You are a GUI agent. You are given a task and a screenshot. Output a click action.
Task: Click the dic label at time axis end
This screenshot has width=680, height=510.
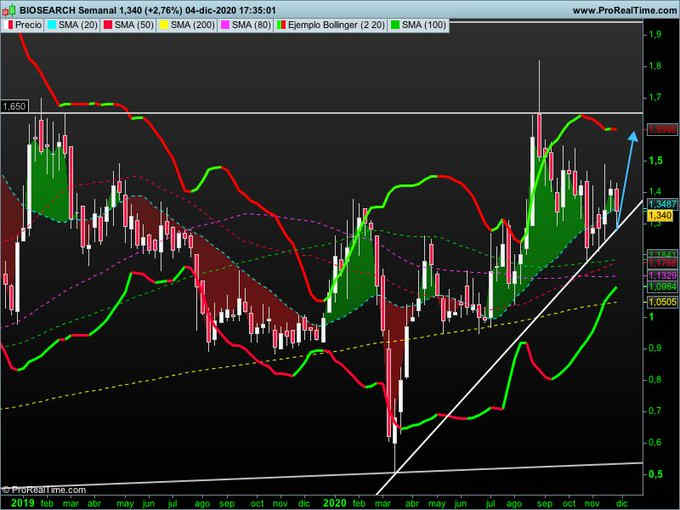point(622,503)
